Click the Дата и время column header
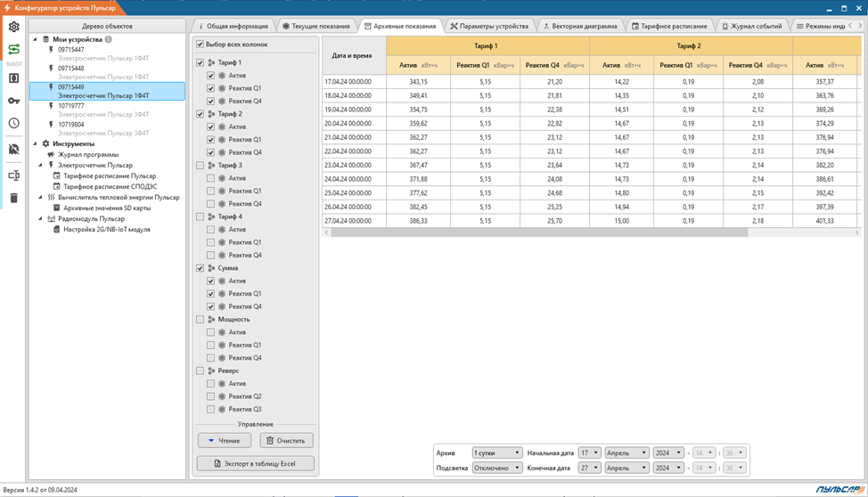Screen dimensions: 868x497 point(354,55)
